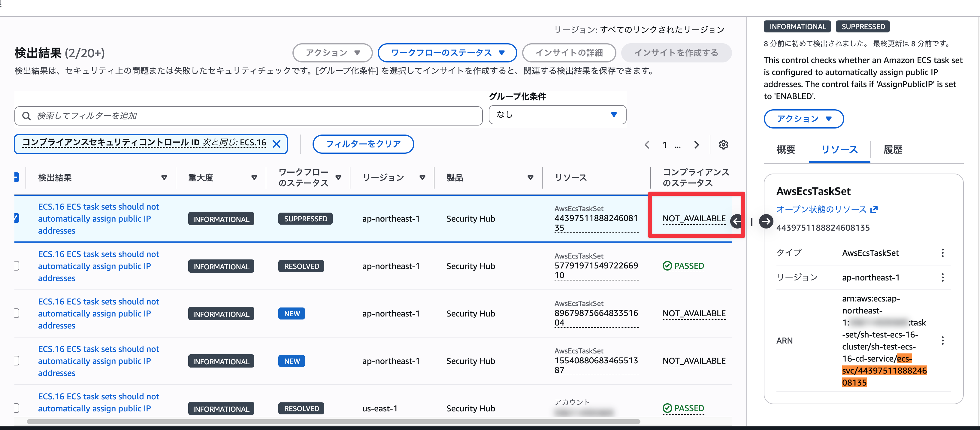Switch to 概要 tab
Screen dimensions: 980x430
786,150
